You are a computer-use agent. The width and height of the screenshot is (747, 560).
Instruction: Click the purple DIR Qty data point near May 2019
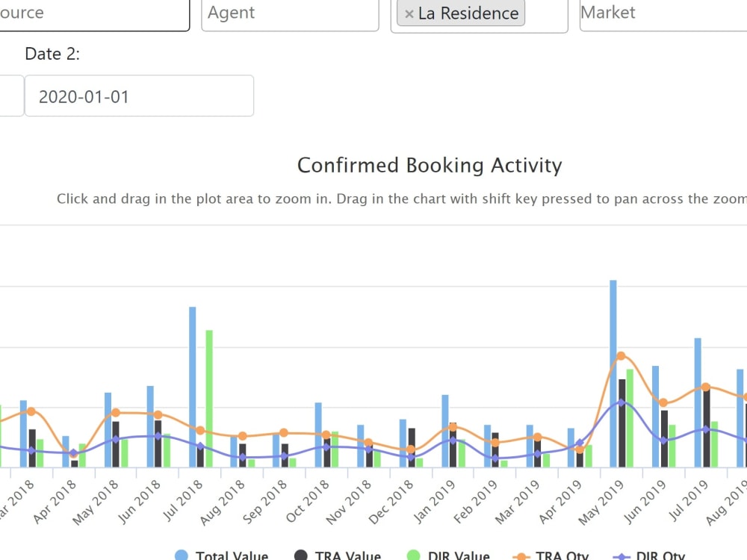pos(620,402)
